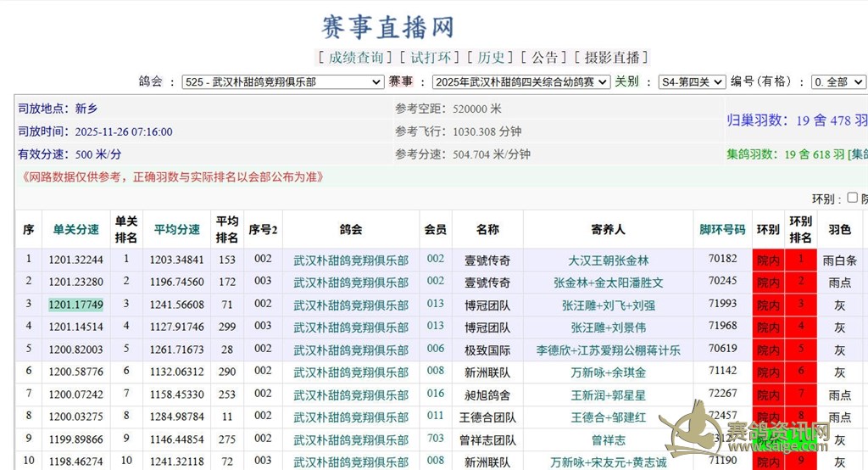Open 李德欣+江苏爱翔公棚蒋计乐 owner link
Image resolution: width=868 pixels, height=470 pixels.
(x=608, y=350)
